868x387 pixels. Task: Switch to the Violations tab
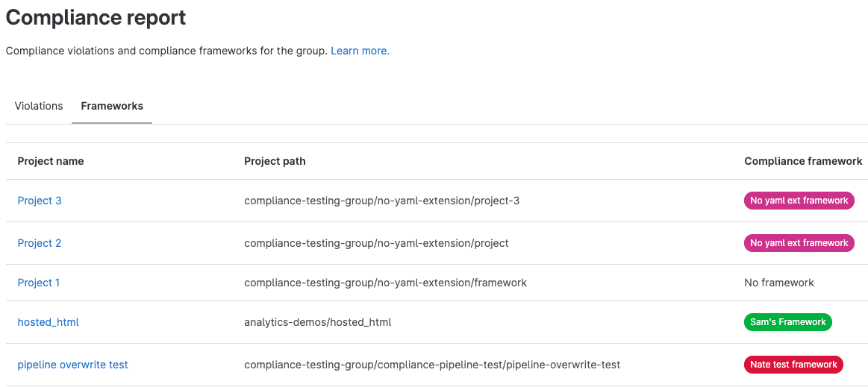point(39,106)
